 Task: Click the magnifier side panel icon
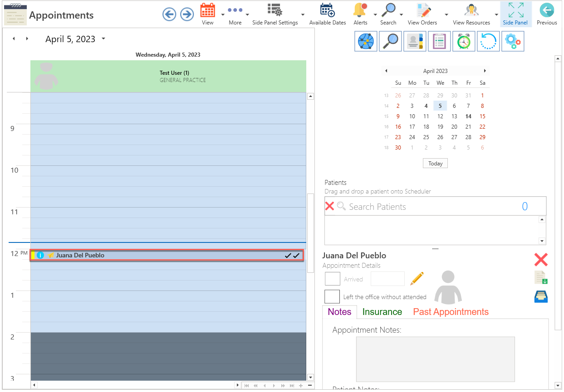pos(390,41)
